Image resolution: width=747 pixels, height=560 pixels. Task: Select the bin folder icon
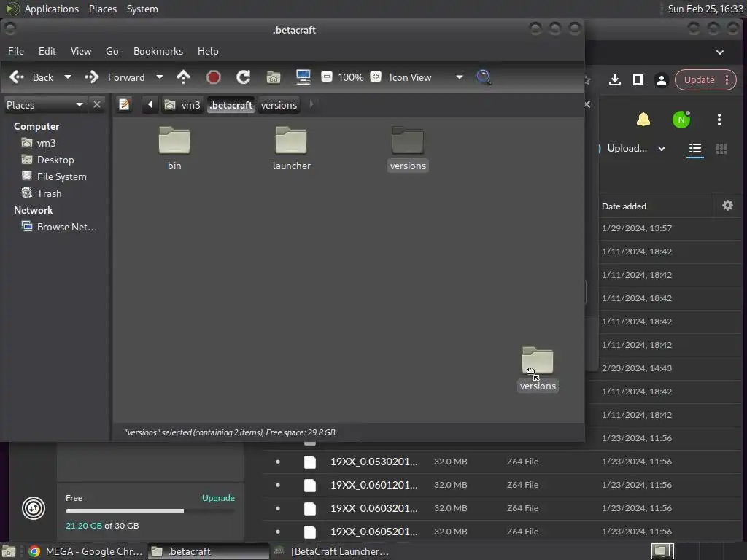[x=174, y=141]
